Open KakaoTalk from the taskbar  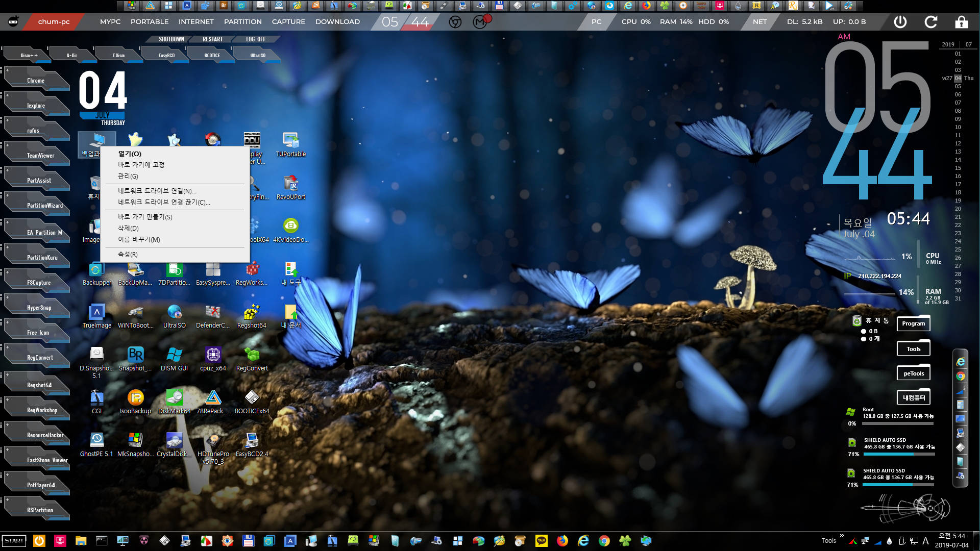click(x=542, y=541)
